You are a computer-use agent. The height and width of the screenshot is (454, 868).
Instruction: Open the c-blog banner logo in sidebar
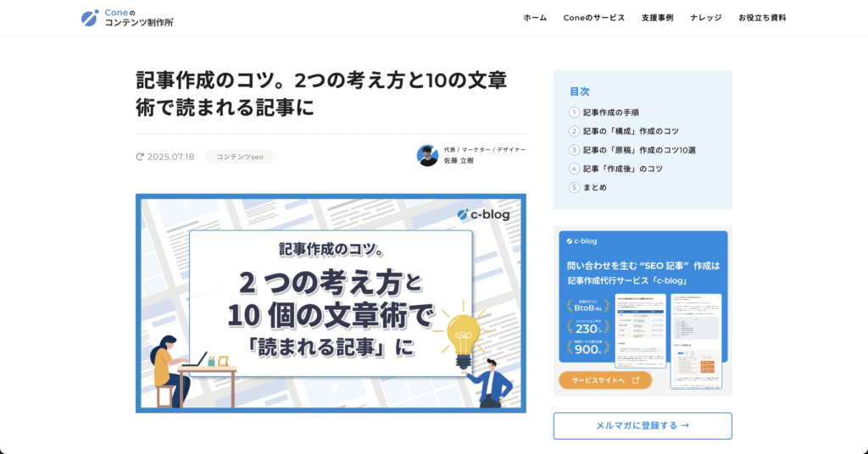coord(581,241)
